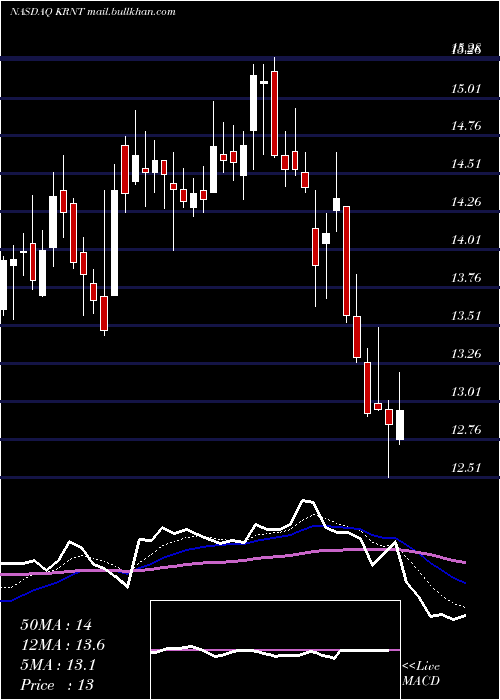Click the 13.51 price axis label
Image resolution: width=500 pixels, height=700 pixels.
(466, 316)
